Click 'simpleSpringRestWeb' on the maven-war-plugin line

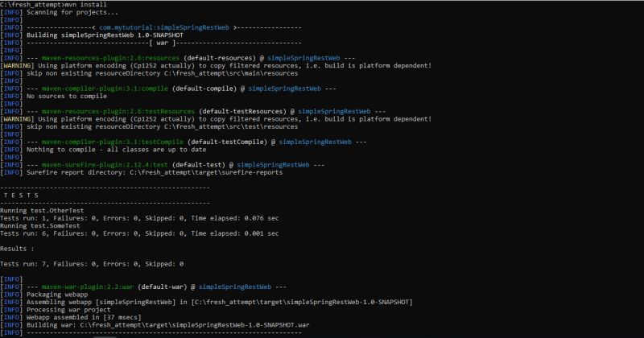click(x=235, y=286)
